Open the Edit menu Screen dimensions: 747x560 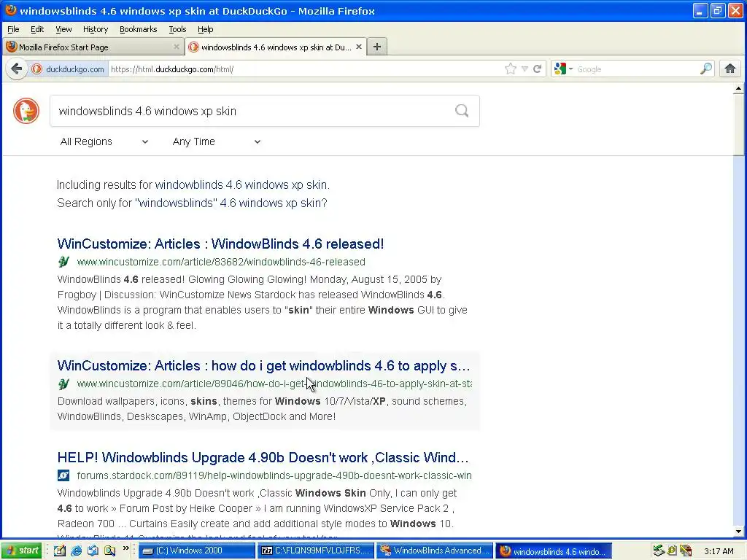[x=37, y=29]
